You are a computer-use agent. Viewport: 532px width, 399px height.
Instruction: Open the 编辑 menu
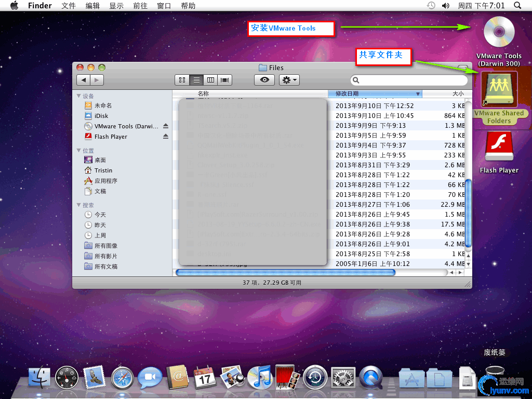(x=92, y=5)
